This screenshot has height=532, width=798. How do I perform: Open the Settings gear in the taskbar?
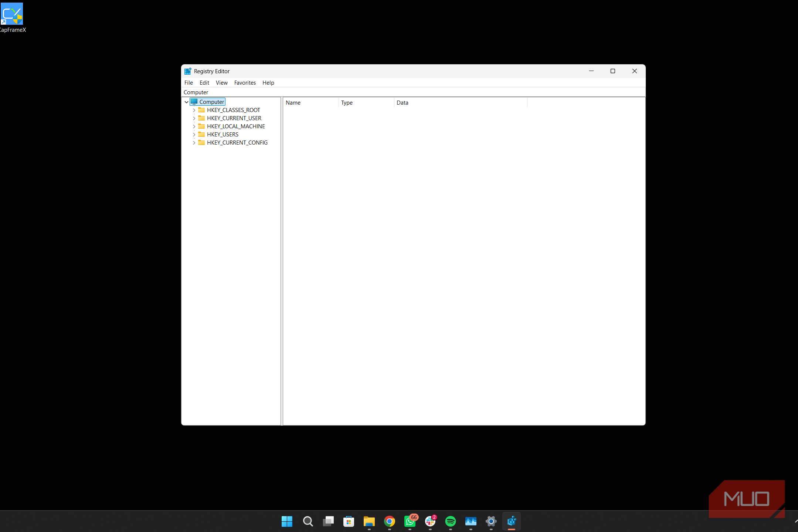pyautogui.click(x=491, y=521)
